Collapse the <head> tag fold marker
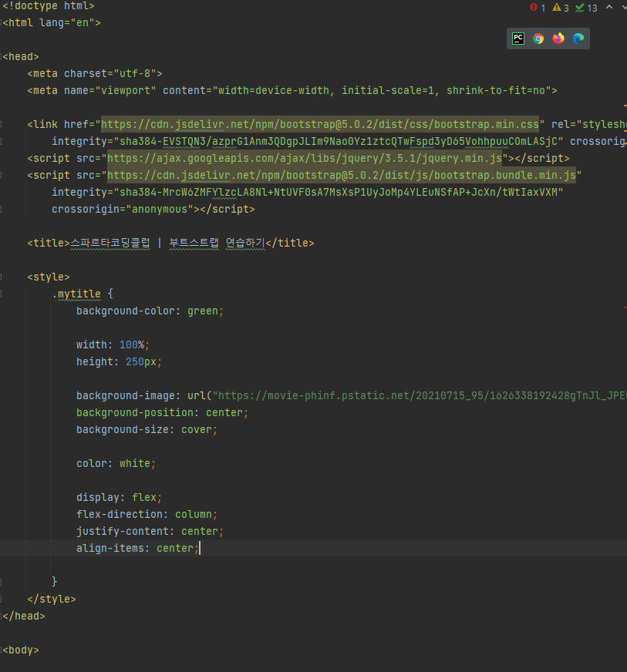This screenshot has height=672, width=627. click(x=2, y=56)
